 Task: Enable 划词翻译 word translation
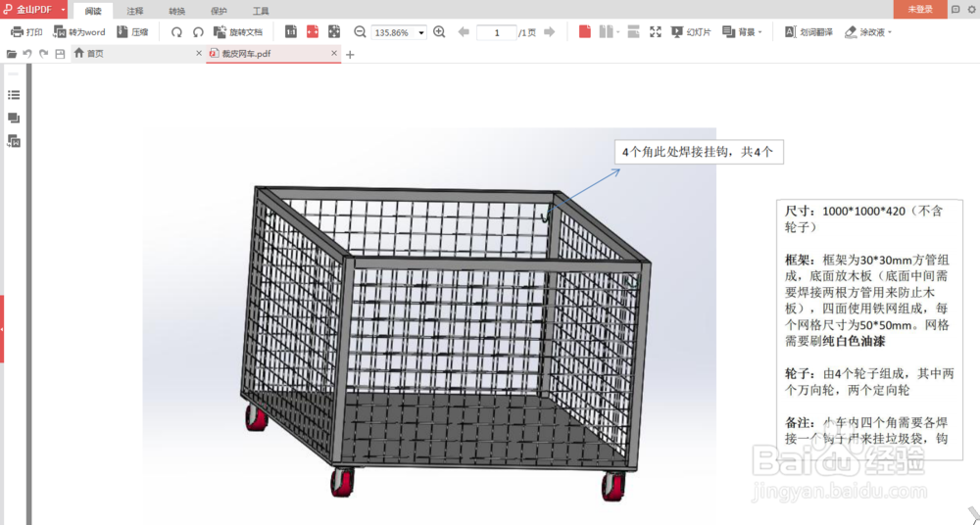point(808,32)
